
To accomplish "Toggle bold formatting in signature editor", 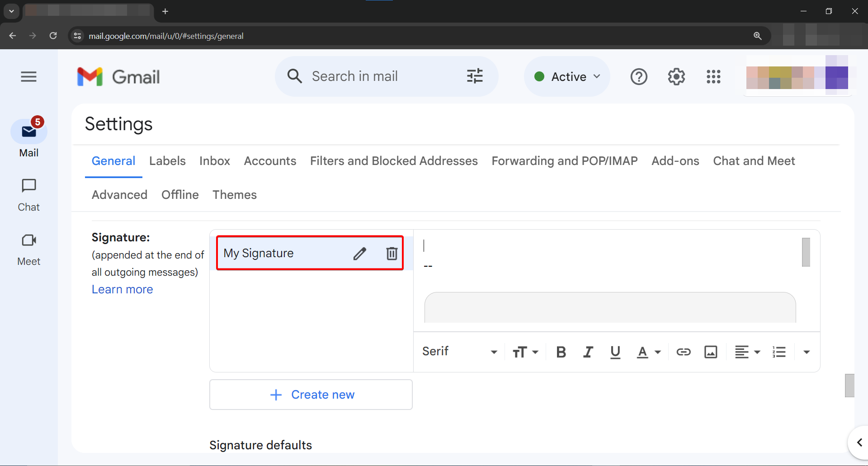I will [561, 352].
